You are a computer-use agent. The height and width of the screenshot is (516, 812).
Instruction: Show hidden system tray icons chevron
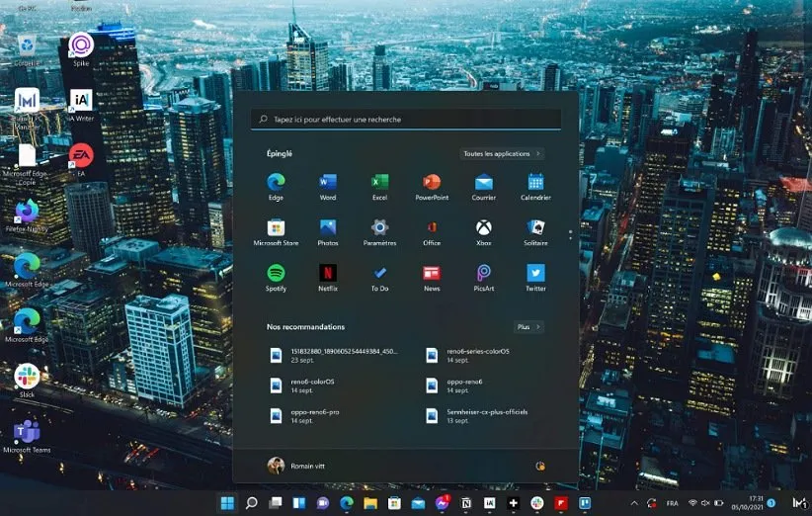[634, 503]
